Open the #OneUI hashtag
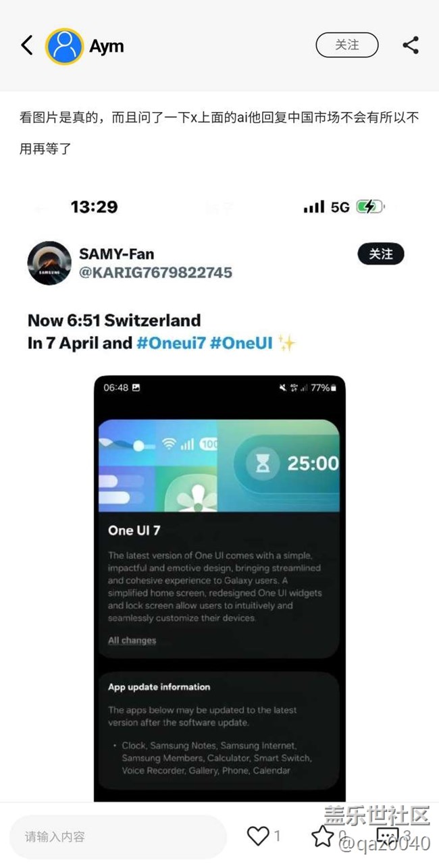 [x=241, y=343]
